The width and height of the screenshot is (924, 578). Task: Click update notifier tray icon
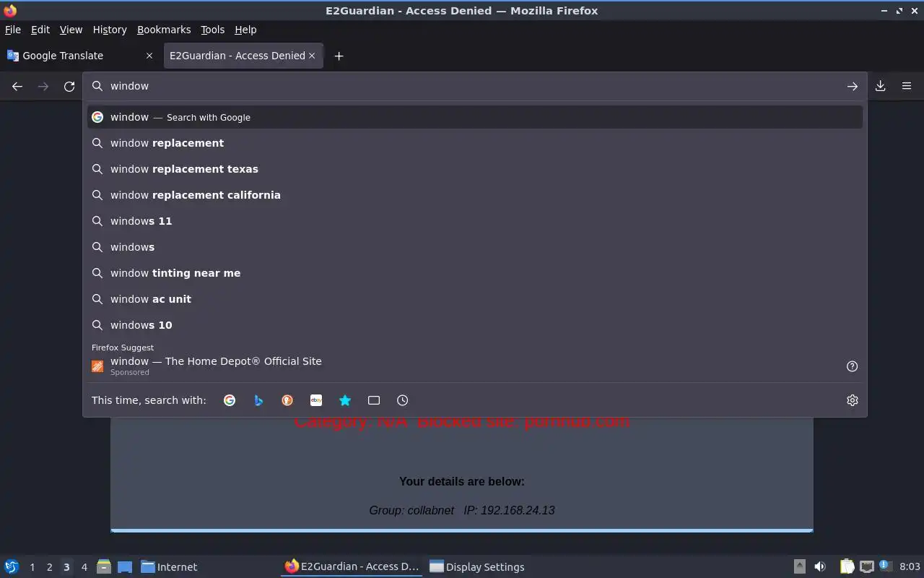coord(886,566)
